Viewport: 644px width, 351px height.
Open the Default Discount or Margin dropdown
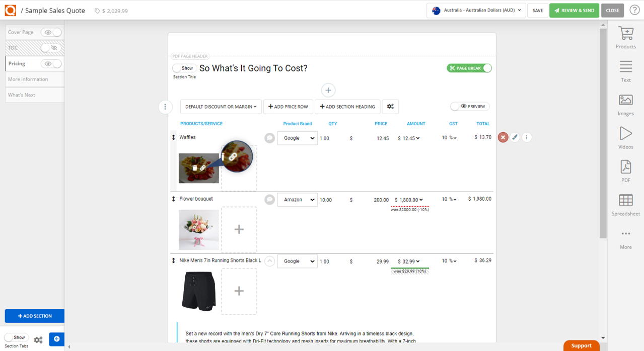pos(220,107)
